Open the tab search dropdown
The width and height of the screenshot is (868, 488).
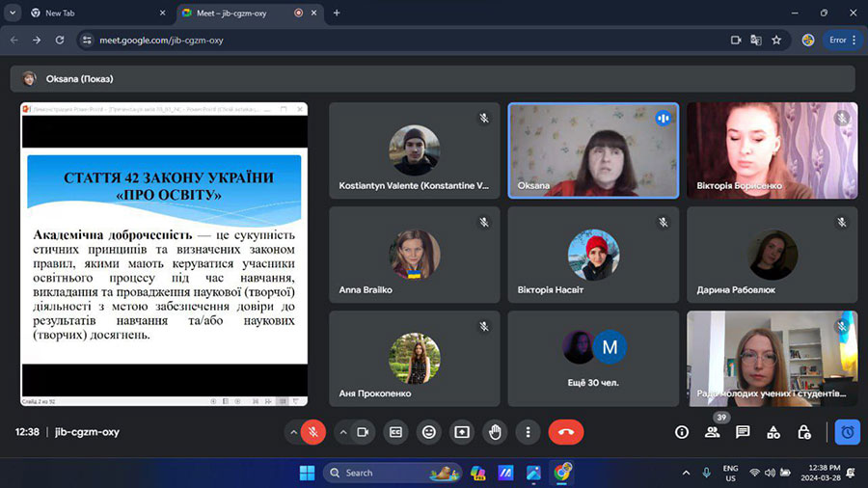13,13
